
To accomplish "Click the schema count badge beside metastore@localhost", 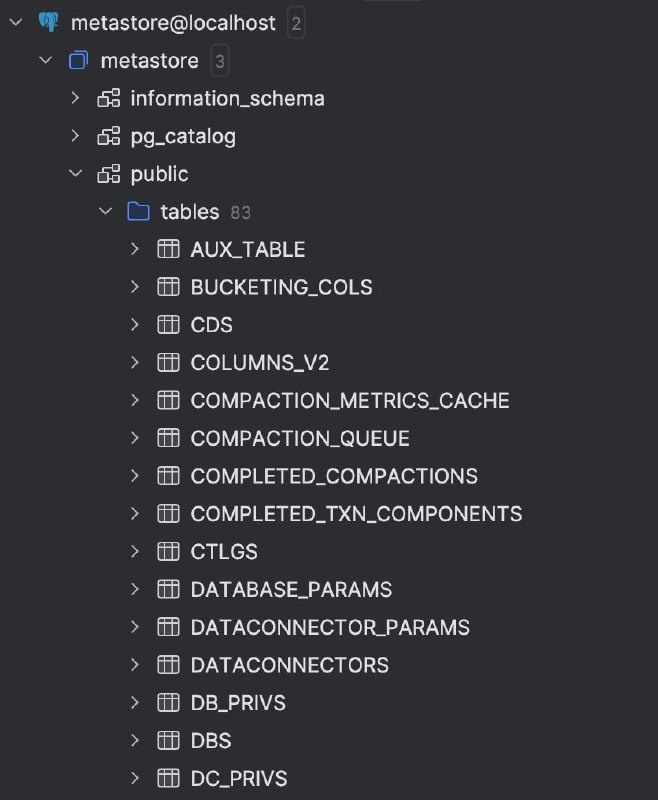I will [295, 23].
